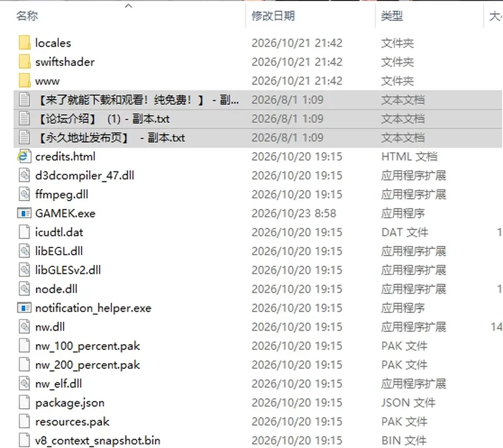Click the file name GAMEK.exe

point(65,213)
